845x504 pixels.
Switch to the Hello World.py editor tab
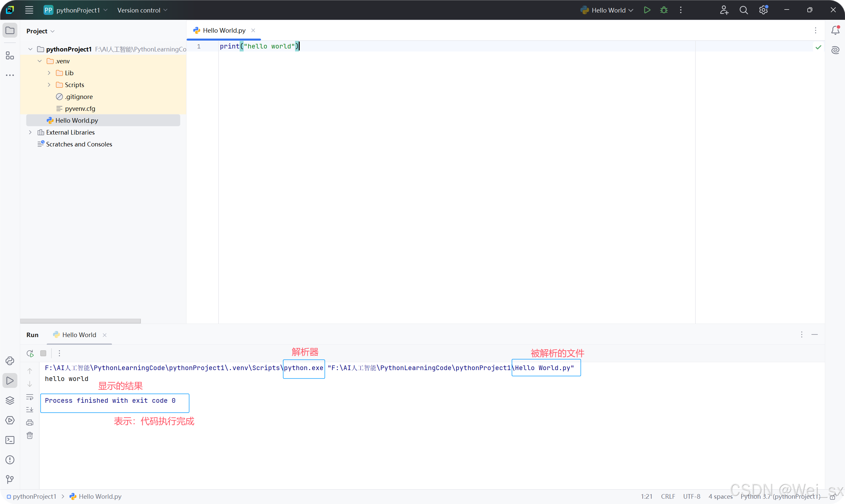click(x=223, y=30)
